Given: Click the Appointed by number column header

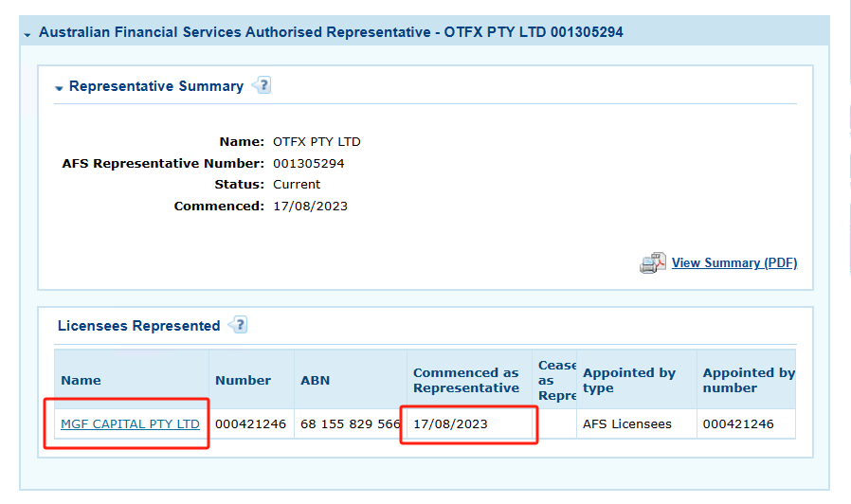Looking at the screenshot, I should (x=748, y=380).
